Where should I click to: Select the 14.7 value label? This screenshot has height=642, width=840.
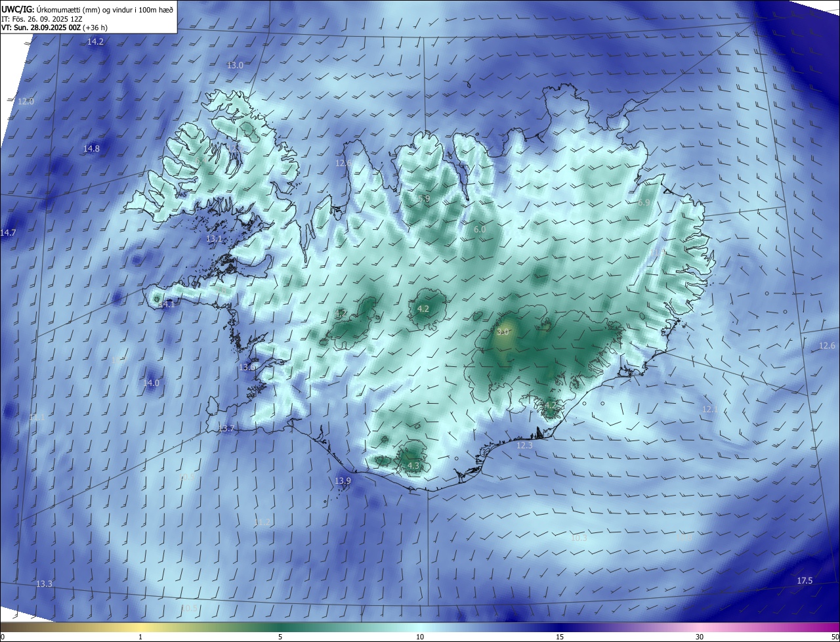tap(8, 232)
